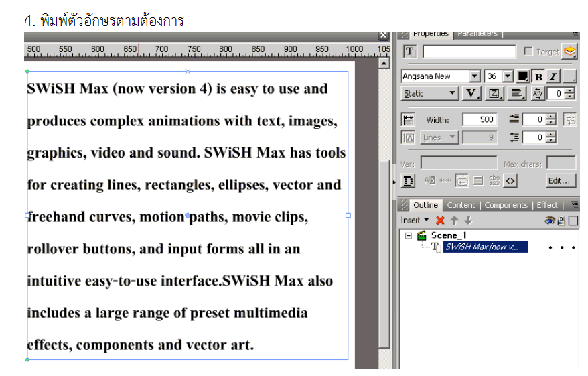Click the object name field in Properties

coord(469,52)
